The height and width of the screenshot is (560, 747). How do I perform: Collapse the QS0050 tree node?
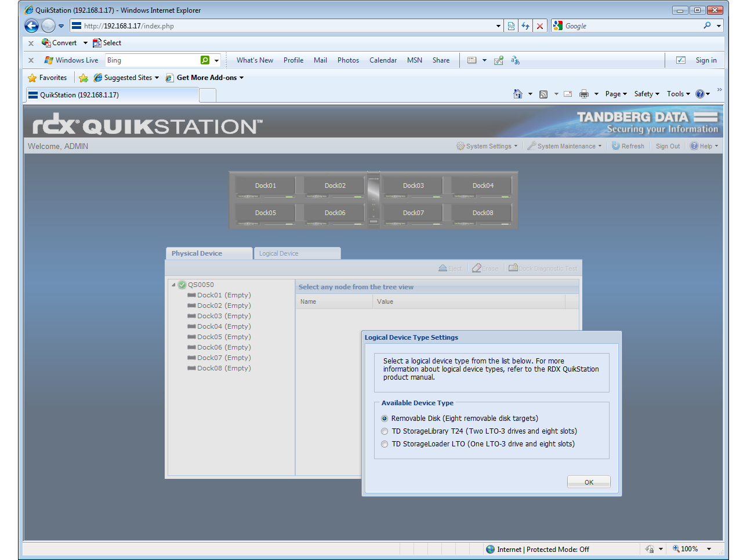pyautogui.click(x=173, y=285)
